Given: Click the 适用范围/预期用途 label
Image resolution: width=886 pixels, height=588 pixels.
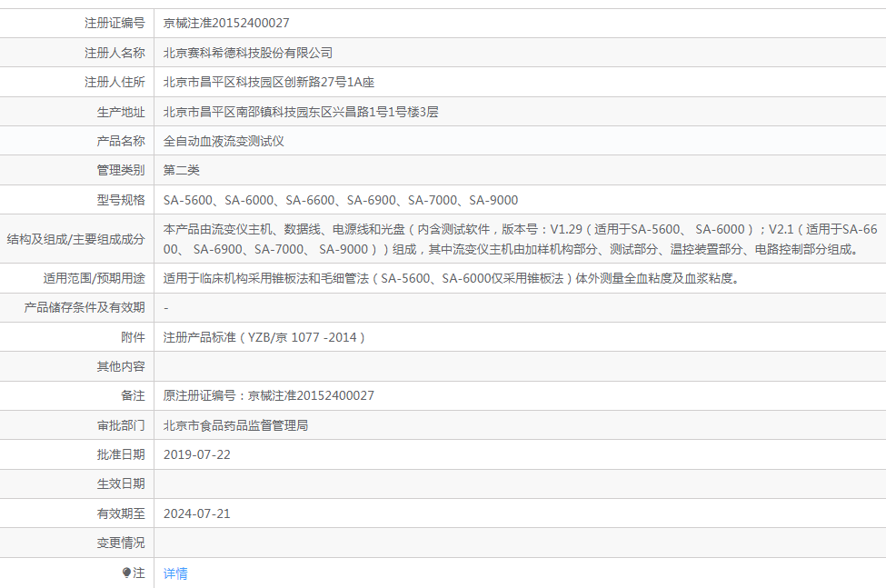Looking at the screenshot, I should (x=94, y=278).
